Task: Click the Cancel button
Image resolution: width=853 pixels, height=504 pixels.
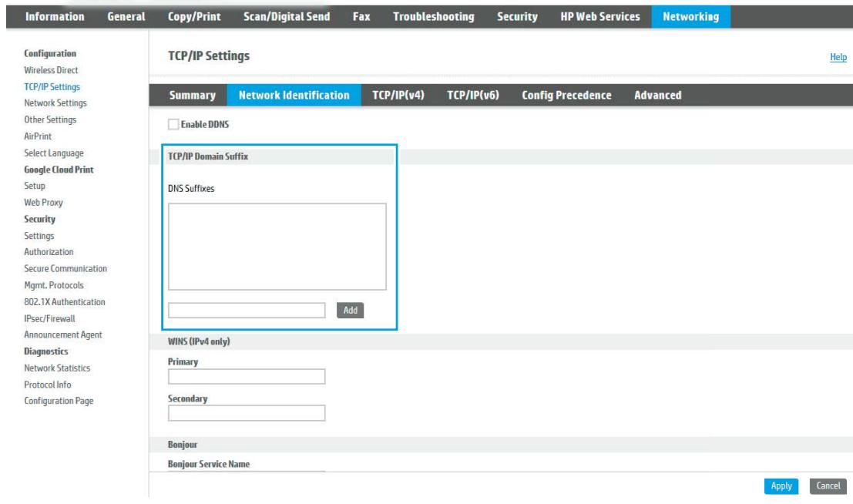Action: coord(828,486)
